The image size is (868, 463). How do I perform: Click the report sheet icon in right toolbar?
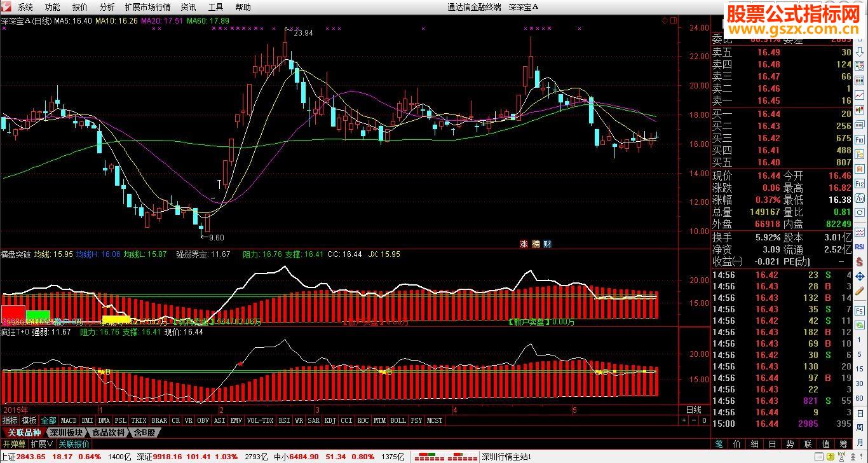point(859,66)
